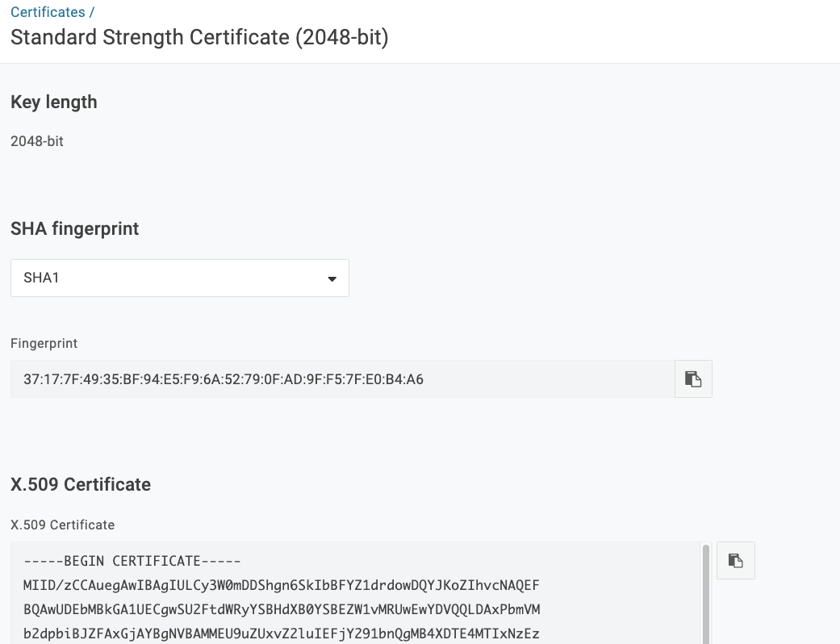This screenshot has width=840, height=644.
Task: Copy the X.509 certificate to clipboard
Action: pos(736,560)
